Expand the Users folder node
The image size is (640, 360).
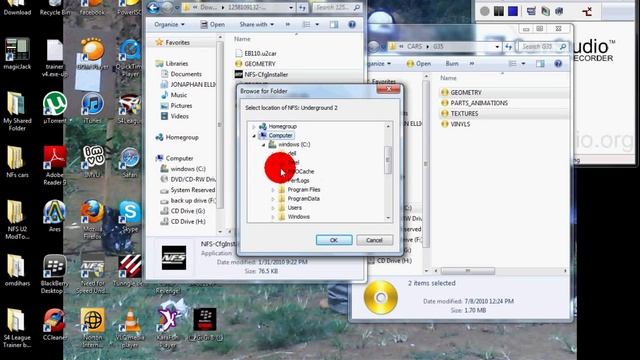[273, 208]
